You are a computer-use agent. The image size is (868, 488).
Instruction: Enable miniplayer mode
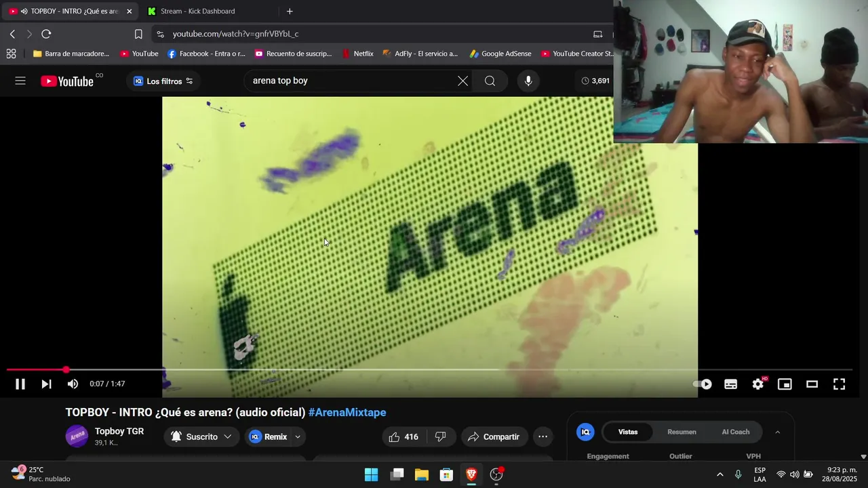[x=785, y=384]
